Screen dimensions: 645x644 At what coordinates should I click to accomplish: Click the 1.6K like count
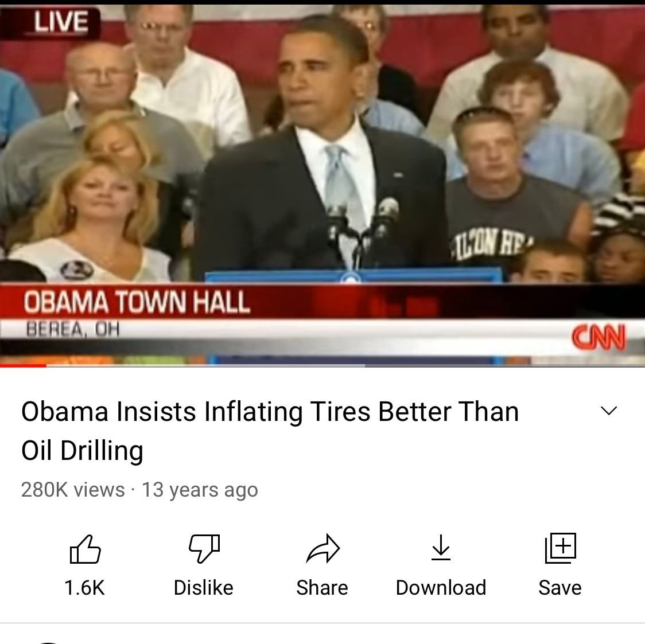pos(85,587)
